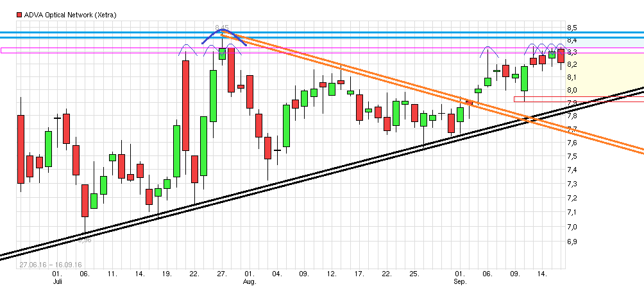This screenshot has height=291, width=644.
Task: Click the 12. date axis label
Action: click(332, 274)
